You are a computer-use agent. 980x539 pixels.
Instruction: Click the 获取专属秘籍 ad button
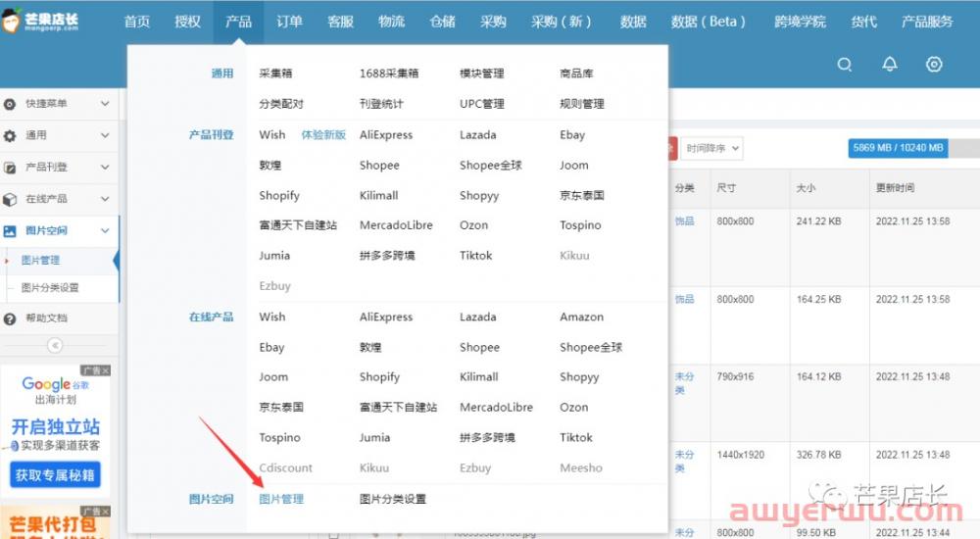55,475
